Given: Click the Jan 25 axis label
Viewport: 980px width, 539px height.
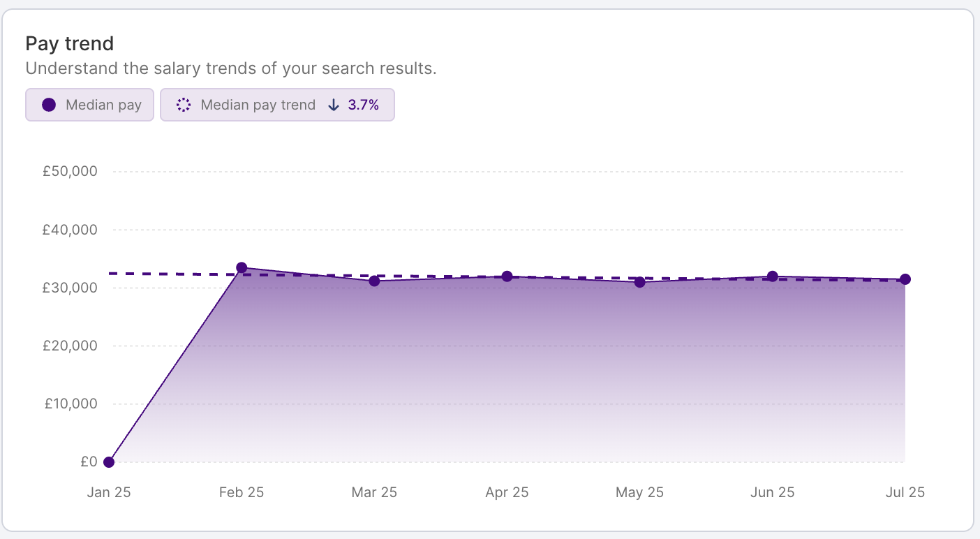Looking at the screenshot, I should 109,492.
